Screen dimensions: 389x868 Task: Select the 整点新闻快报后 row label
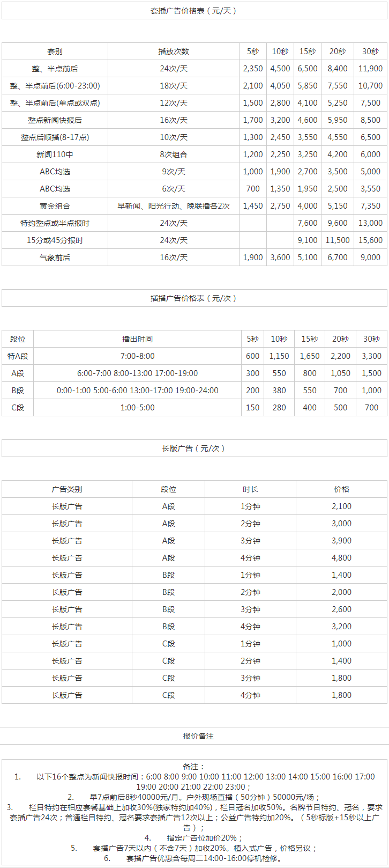click(x=55, y=120)
